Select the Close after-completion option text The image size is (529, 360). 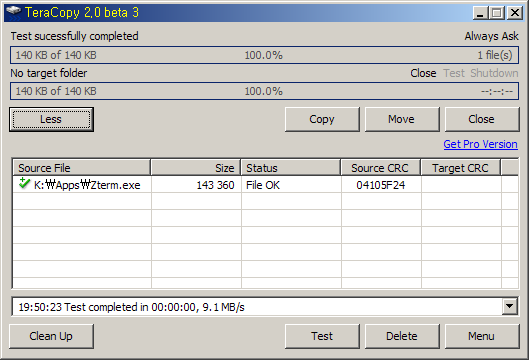[x=423, y=73]
